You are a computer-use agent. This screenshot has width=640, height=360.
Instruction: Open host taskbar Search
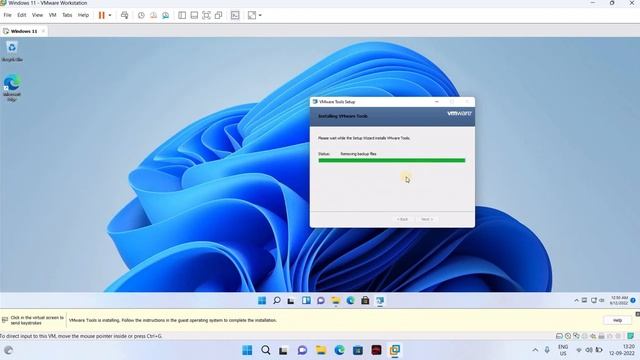pyautogui.click(x=266, y=350)
